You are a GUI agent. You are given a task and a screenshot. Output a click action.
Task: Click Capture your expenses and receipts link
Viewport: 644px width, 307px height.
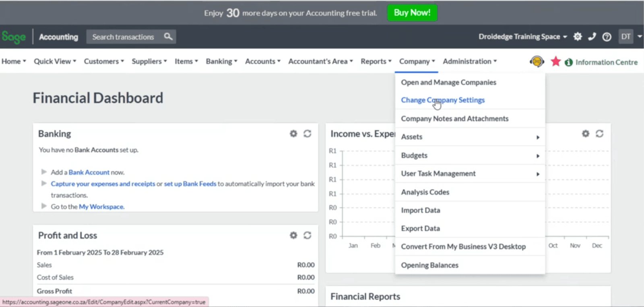click(103, 184)
